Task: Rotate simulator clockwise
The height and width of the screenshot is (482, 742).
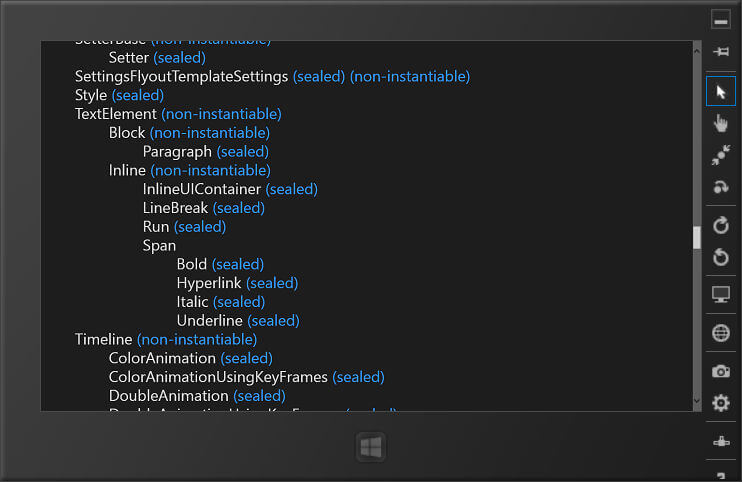Action: pyautogui.click(x=721, y=225)
